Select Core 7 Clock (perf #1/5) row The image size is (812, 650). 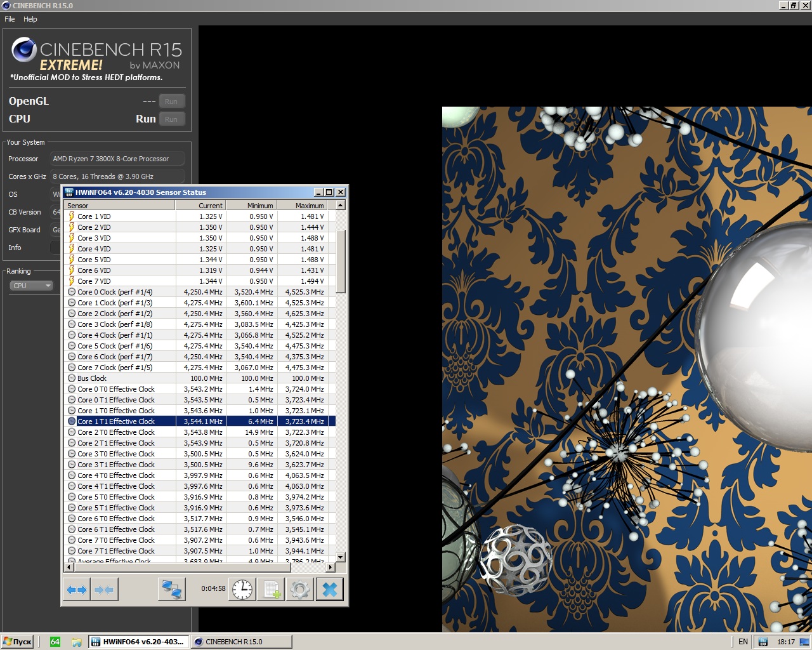[200, 368]
